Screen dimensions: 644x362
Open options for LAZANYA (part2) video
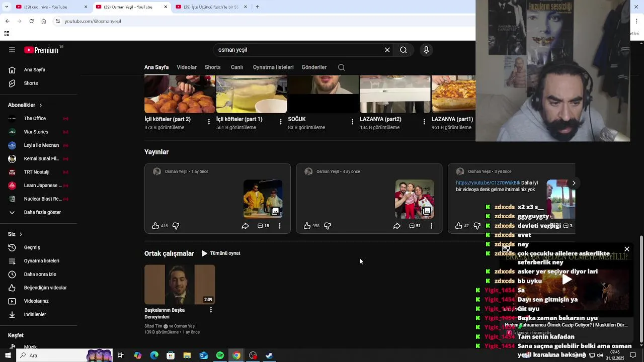point(424,122)
